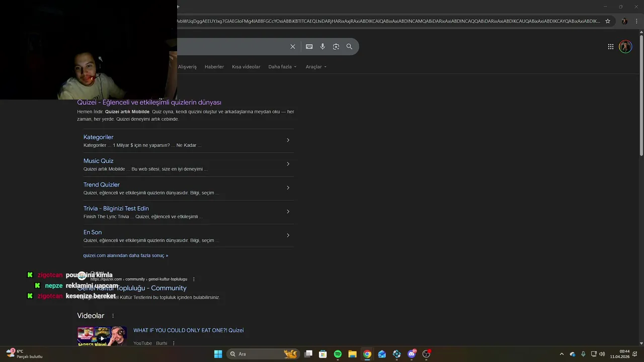The height and width of the screenshot is (362, 644).
Task: Open Google Lens image search
Action: click(x=336, y=47)
